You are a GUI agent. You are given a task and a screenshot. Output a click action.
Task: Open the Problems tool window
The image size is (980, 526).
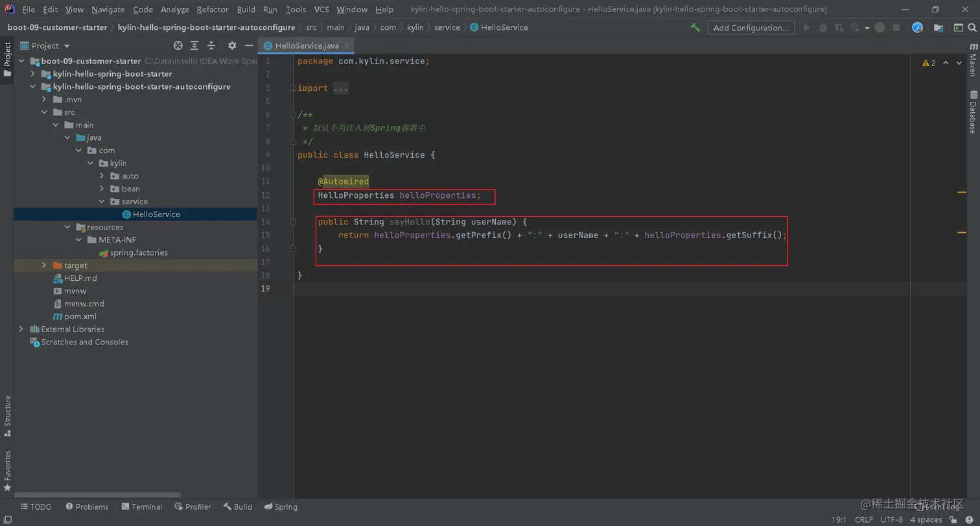click(86, 507)
